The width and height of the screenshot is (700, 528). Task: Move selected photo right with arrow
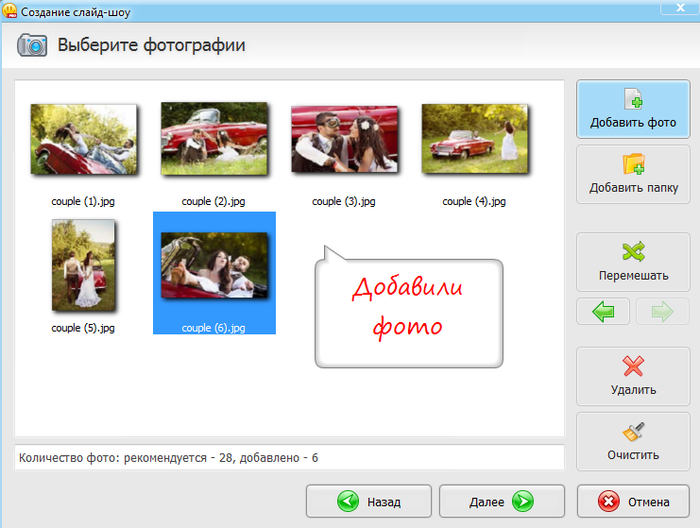coord(662,311)
